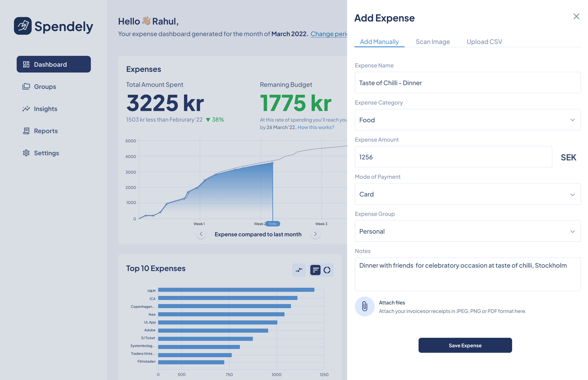
Task: Click the SEK currency label
Action: (568, 157)
